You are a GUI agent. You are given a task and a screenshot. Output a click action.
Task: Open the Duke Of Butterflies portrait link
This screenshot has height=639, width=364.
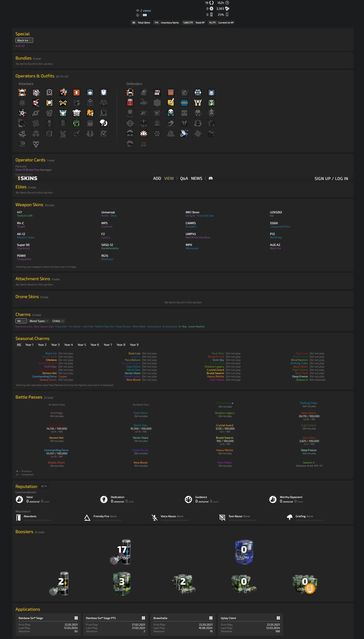(28, 170)
